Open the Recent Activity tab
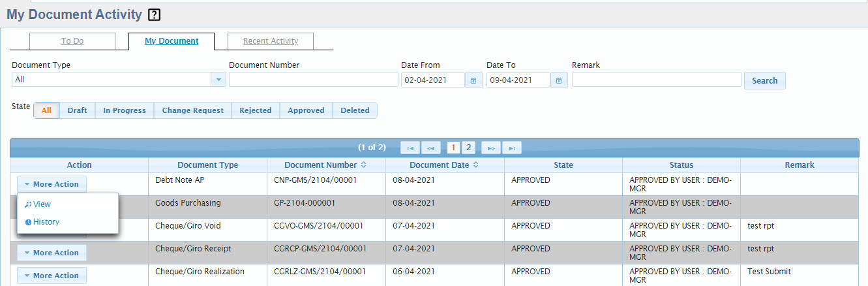Viewport: 868px width, 286px height. (271, 41)
